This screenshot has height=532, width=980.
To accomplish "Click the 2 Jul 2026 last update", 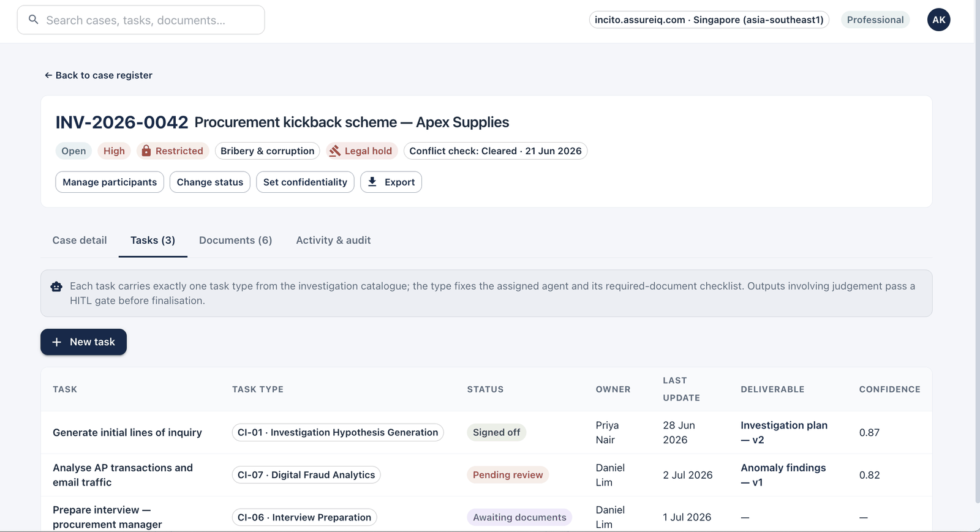I will (x=688, y=474).
